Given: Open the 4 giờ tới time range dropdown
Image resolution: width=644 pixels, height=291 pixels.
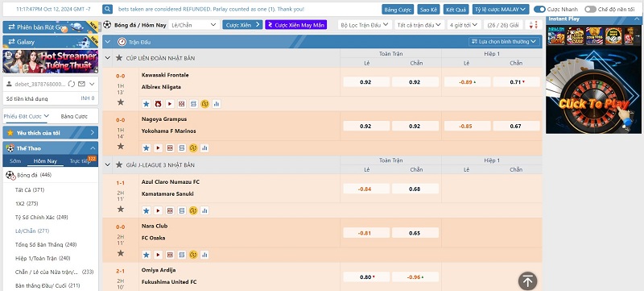Looking at the screenshot, I should pos(464,25).
